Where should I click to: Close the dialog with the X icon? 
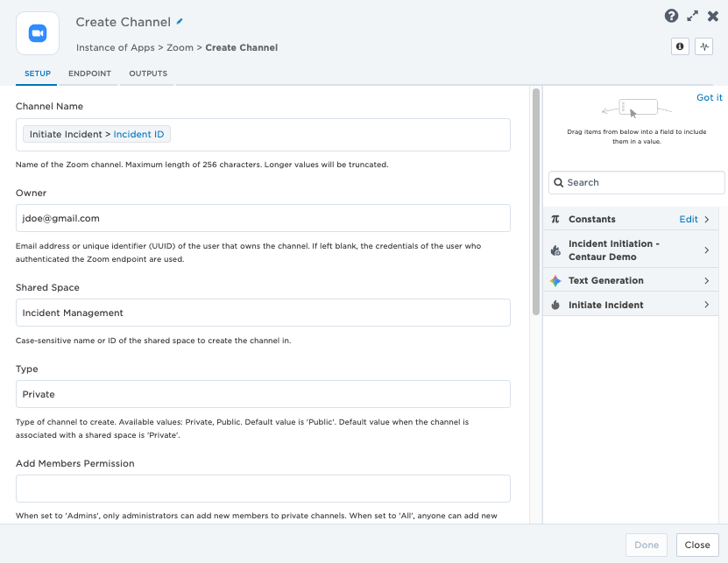pos(713,17)
